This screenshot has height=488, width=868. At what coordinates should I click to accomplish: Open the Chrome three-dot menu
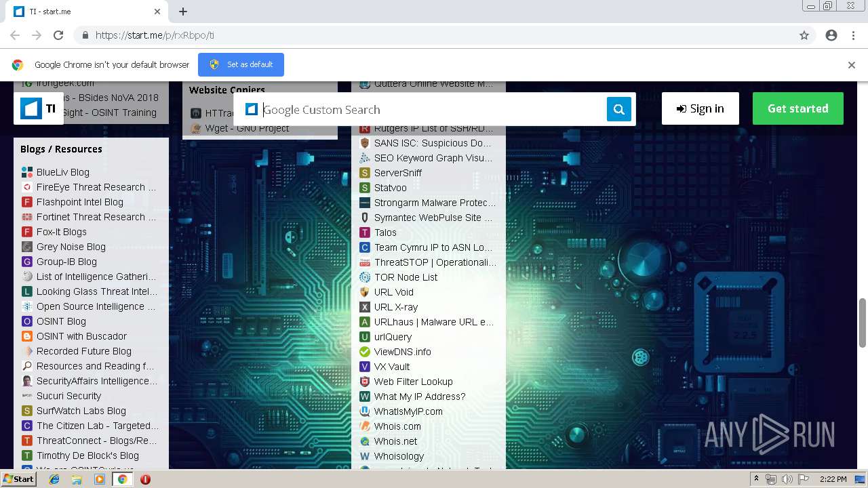(853, 35)
